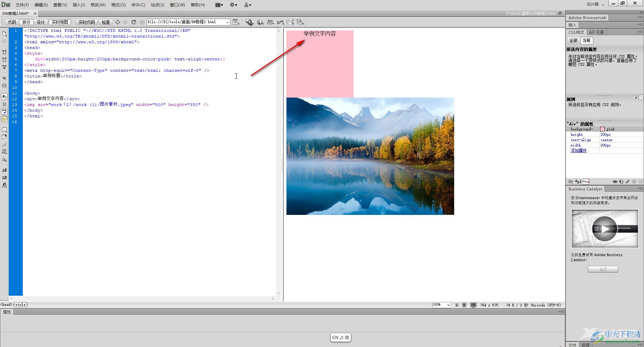The width and height of the screenshot is (644, 347).
Task: Click the open documents icon in coding toolbar
Action: [4, 34]
